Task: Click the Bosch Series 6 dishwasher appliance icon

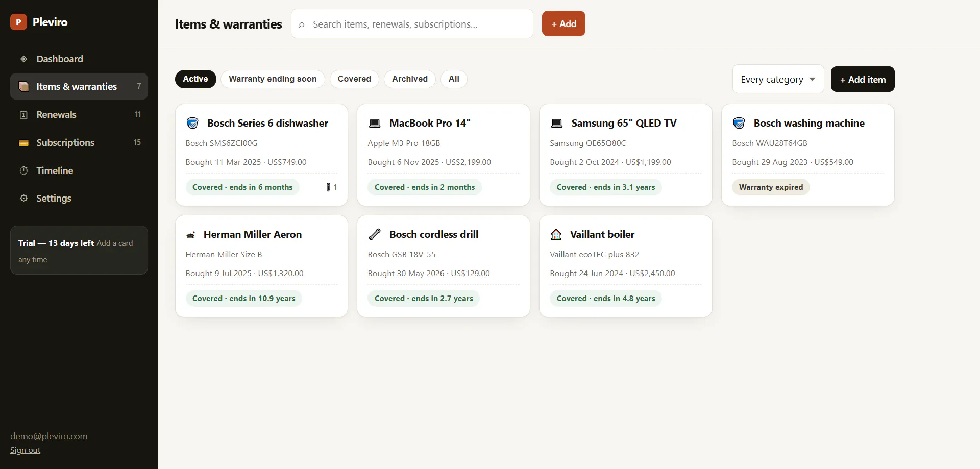Action: [192, 123]
